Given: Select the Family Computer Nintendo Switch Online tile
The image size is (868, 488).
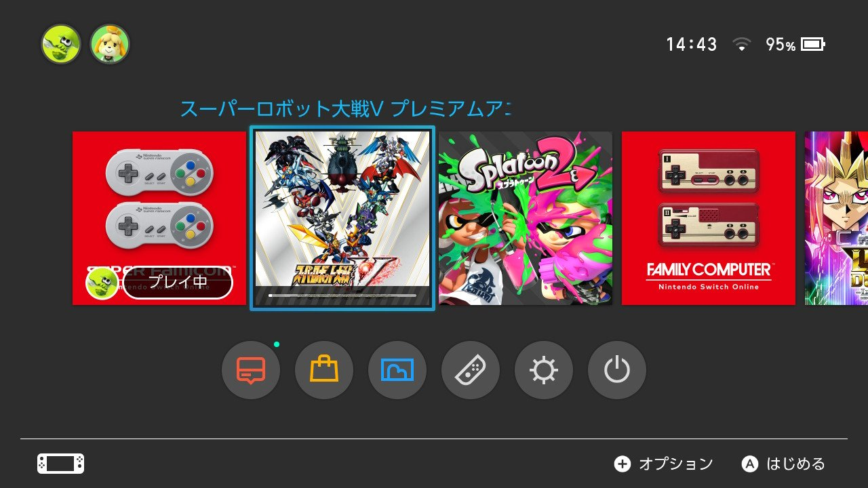Looking at the screenshot, I should 709,218.
